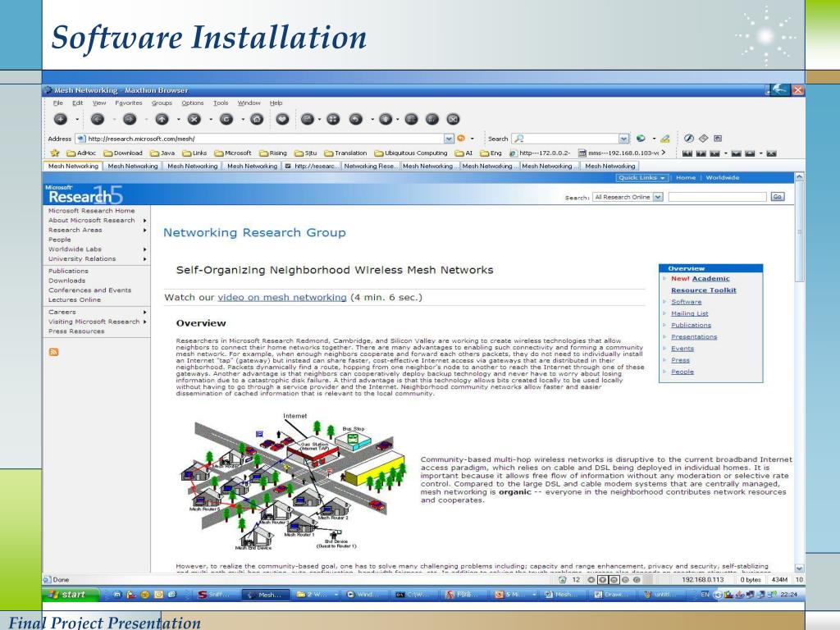This screenshot has height=630, width=840.
Task: Click the page scrollbar up arrow
Action: click(x=799, y=176)
